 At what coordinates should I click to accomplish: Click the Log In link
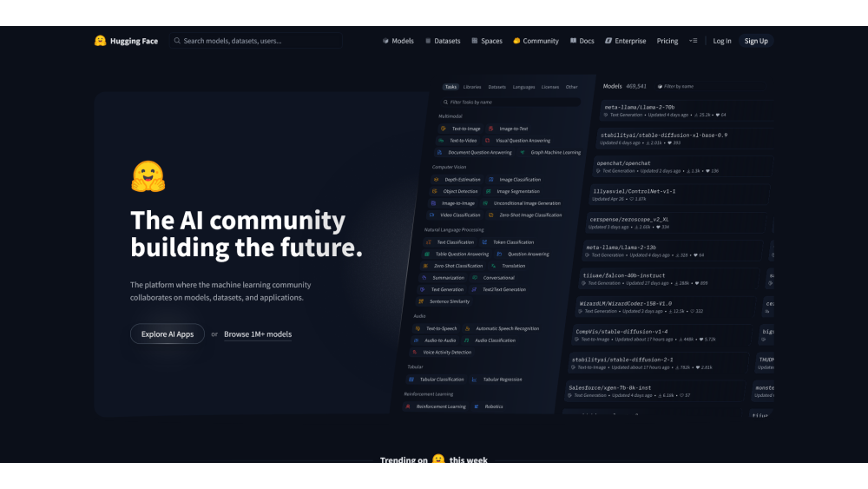click(722, 41)
